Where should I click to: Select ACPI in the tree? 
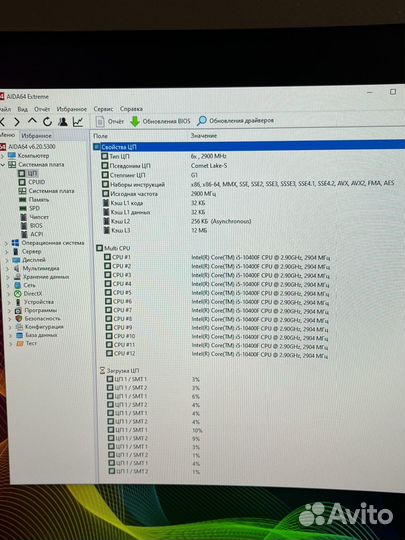click(x=37, y=234)
